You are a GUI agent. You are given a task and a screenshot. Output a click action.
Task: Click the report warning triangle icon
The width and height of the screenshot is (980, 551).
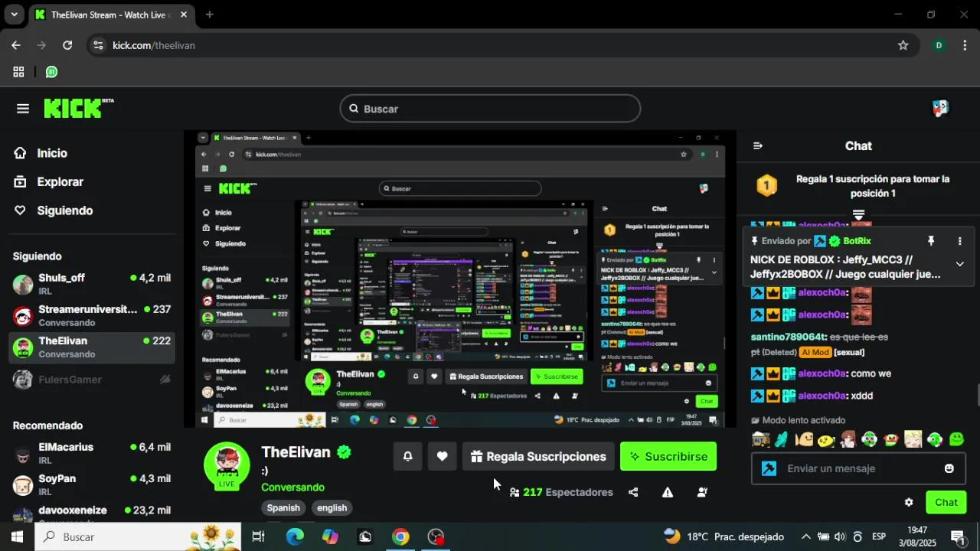[x=668, y=492]
